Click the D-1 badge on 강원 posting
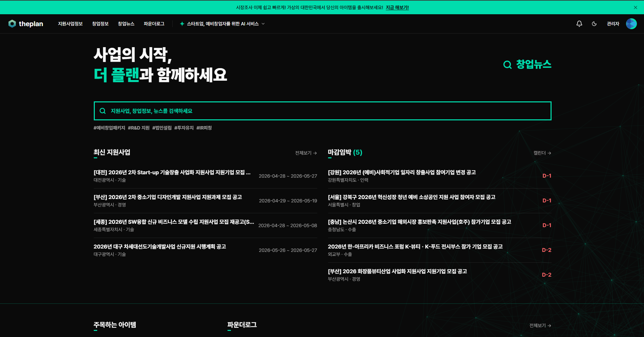 click(547, 176)
